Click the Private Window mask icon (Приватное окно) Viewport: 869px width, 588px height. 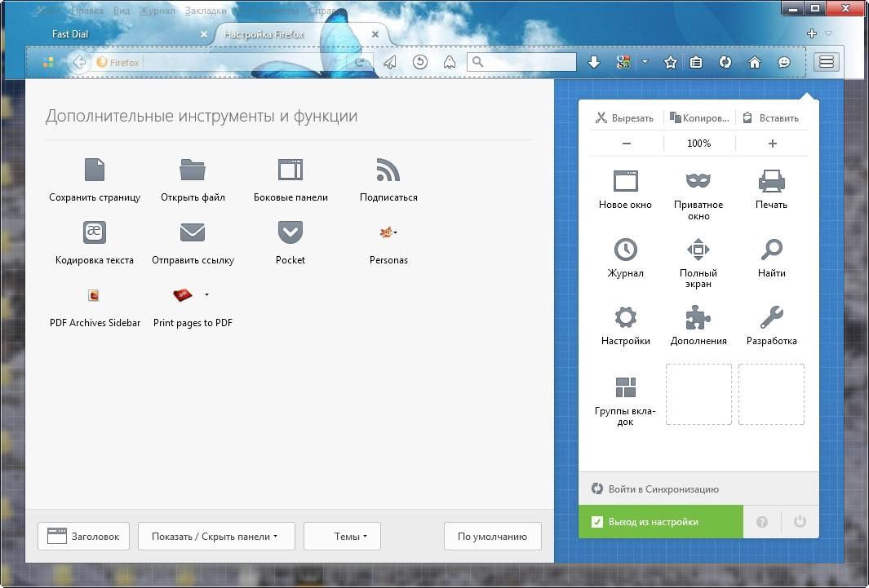point(698,180)
